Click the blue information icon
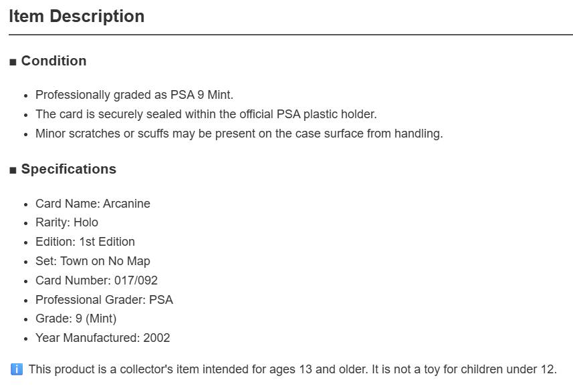 click(17, 369)
